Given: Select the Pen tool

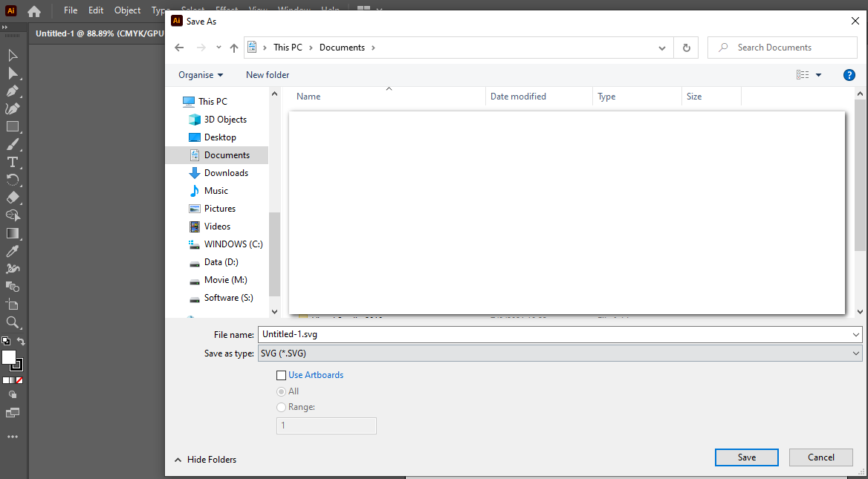Looking at the screenshot, I should point(12,91).
